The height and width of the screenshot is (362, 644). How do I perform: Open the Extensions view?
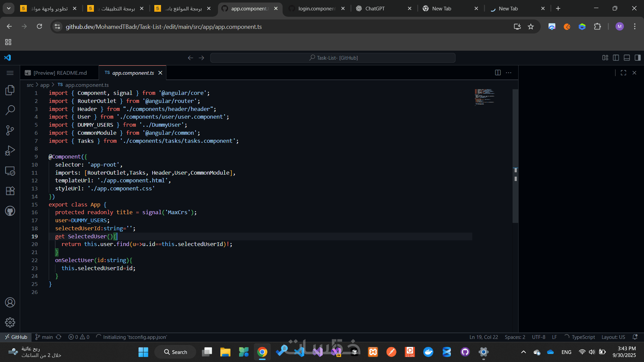click(x=10, y=191)
